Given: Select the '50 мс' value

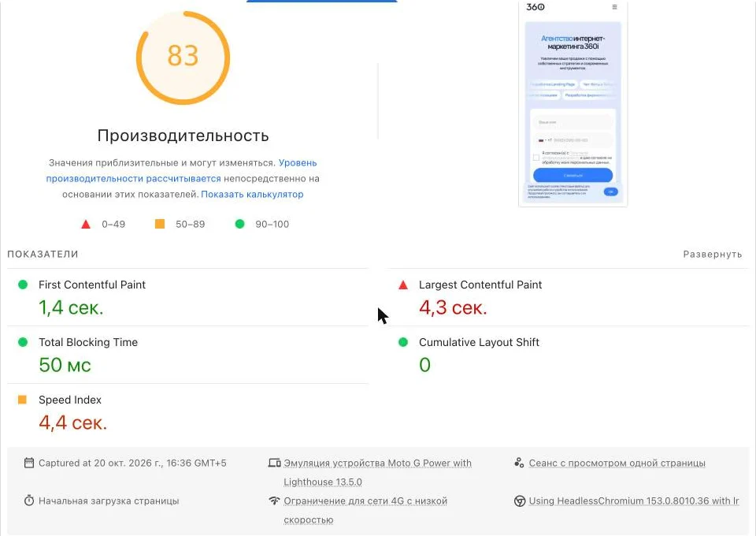Looking at the screenshot, I should tap(65, 365).
